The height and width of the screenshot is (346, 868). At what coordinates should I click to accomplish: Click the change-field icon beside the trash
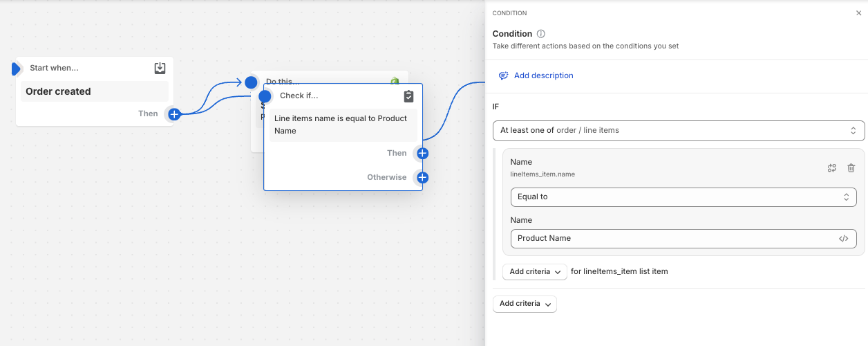point(832,167)
